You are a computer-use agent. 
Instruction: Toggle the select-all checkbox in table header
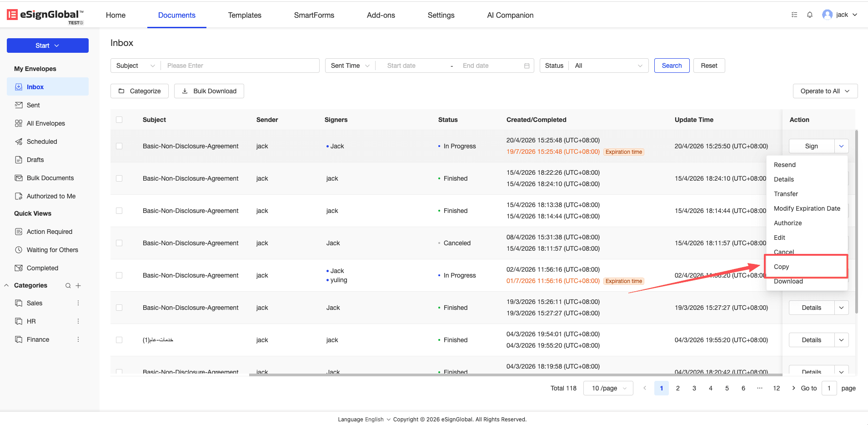119,120
